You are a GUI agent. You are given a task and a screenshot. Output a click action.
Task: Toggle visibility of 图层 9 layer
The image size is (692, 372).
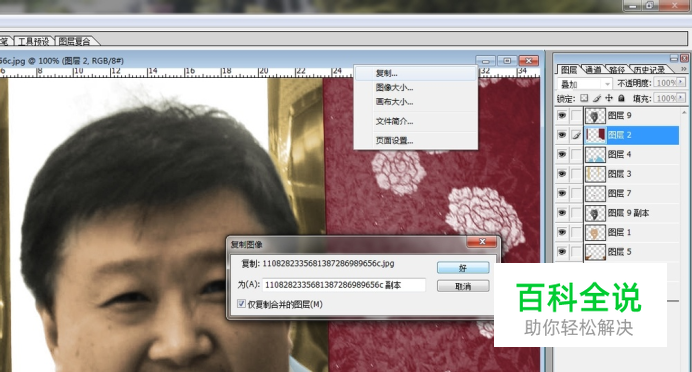pos(561,116)
